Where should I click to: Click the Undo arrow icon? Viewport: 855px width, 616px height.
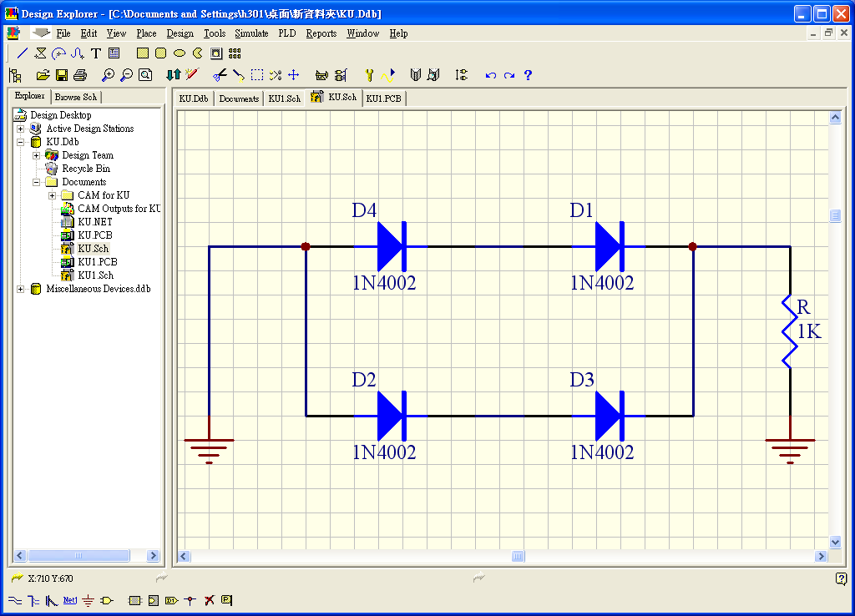pyautogui.click(x=490, y=75)
